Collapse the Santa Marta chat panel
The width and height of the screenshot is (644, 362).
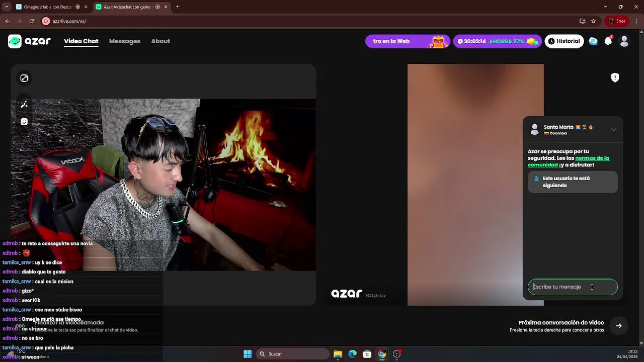(x=614, y=129)
